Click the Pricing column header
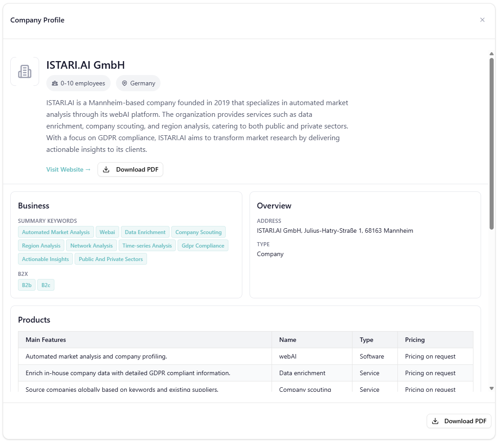The image size is (504, 443). click(415, 340)
